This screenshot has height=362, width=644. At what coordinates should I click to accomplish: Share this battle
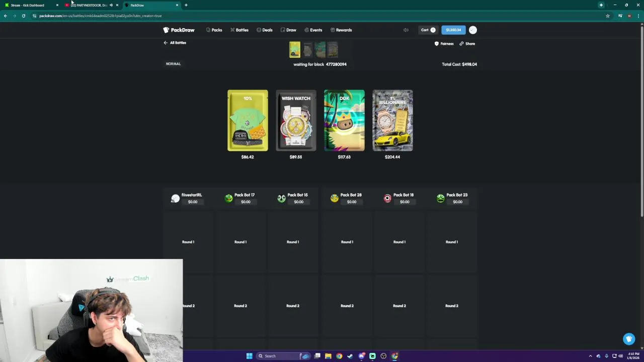(x=467, y=44)
